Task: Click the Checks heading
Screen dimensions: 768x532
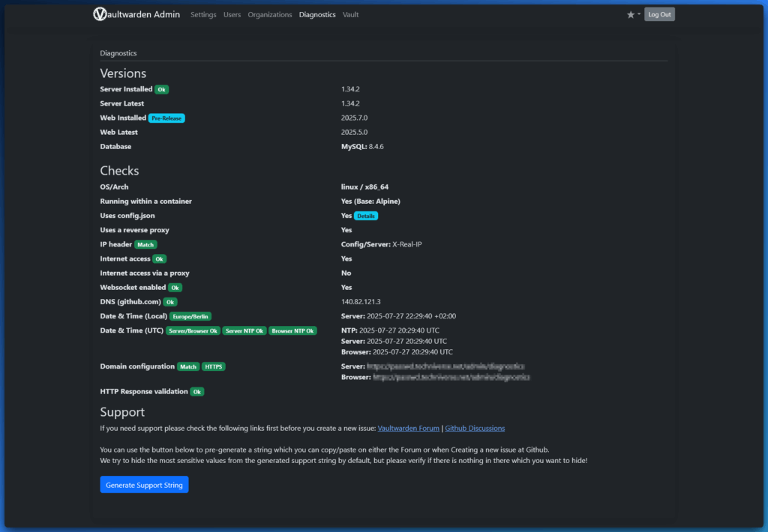Action: click(x=119, y=171)
